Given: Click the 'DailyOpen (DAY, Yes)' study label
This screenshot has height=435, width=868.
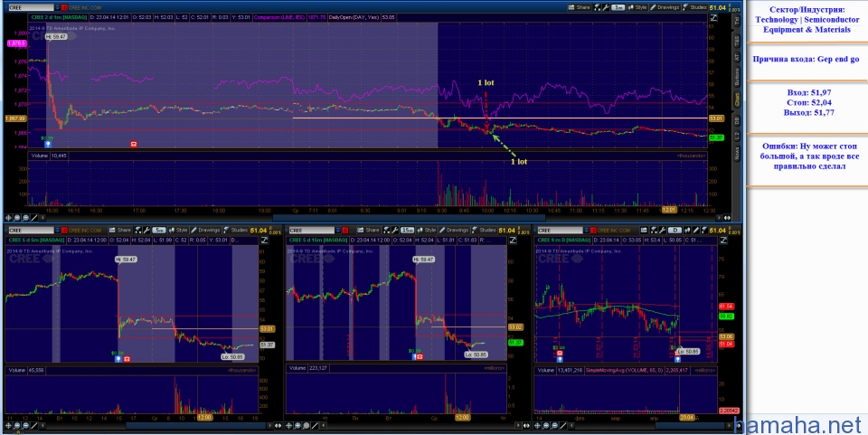Looking at the screenshot, I should [354, 18].
